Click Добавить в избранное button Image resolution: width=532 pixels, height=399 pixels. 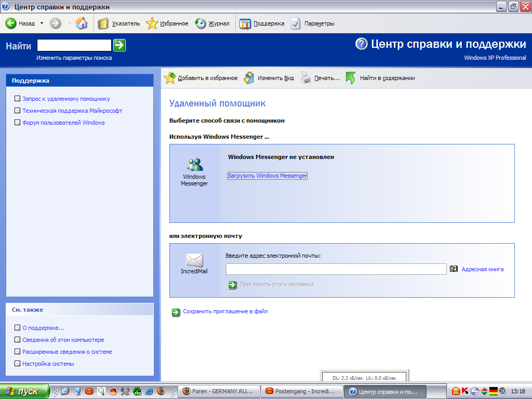pos(201,78)
